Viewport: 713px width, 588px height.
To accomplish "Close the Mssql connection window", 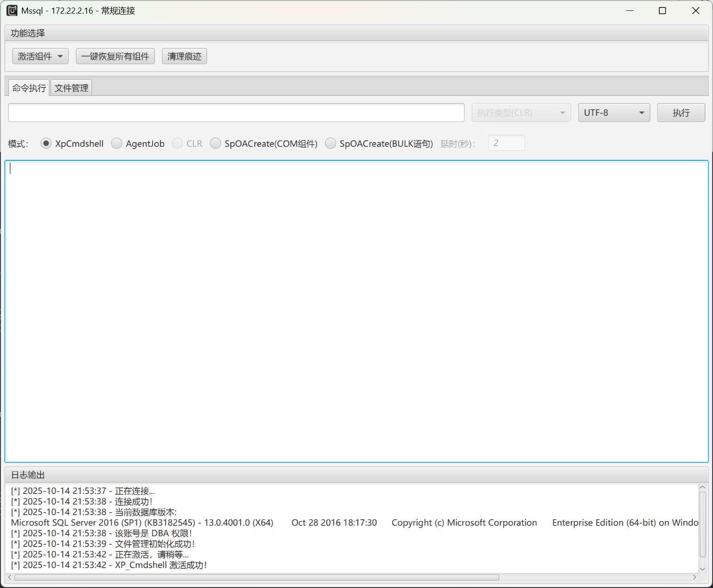I will [696, 10].
